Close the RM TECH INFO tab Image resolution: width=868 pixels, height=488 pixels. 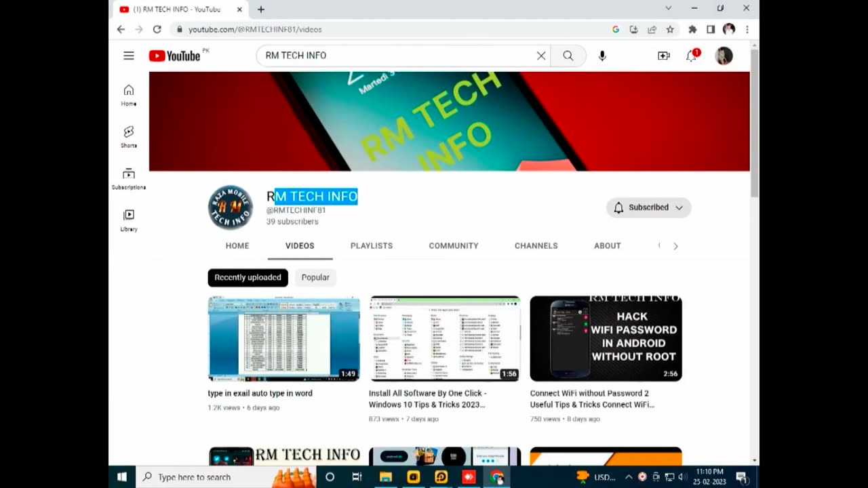pyautogui.click(x=239, y=9)
